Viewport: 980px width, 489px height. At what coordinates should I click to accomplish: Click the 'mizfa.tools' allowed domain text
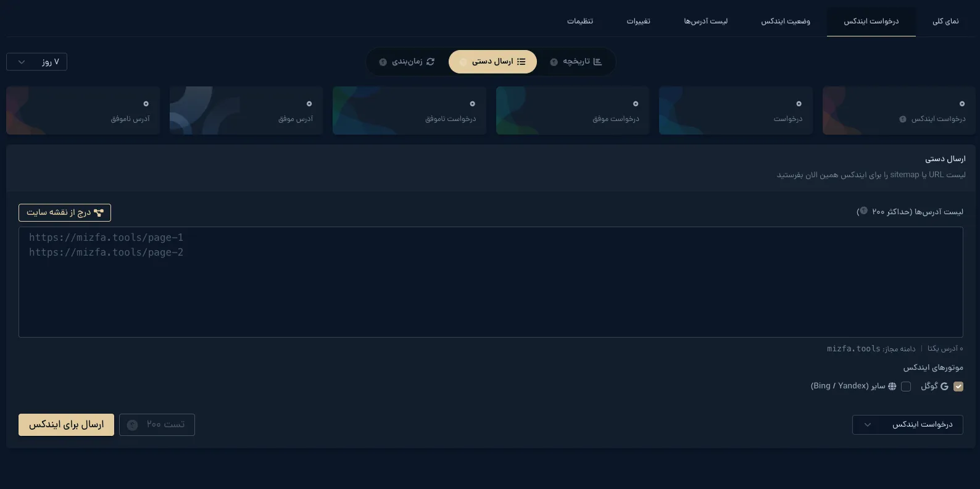(x=853, y=349)
